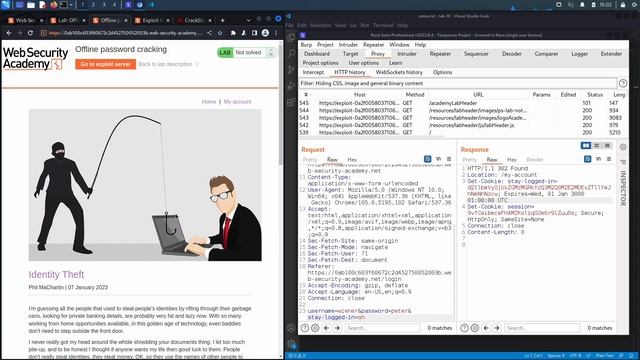Open VS Code Run and Debug icon

click(291, 86)
